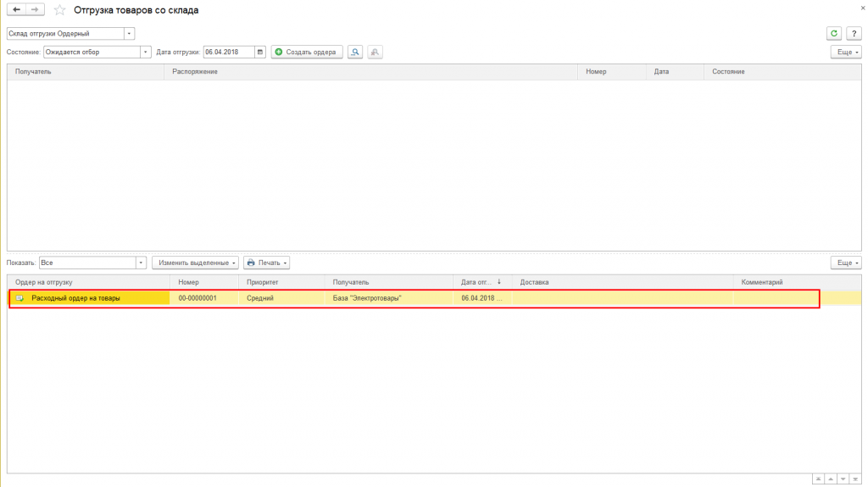Click the Показать field showing Все

pos(87,263)
